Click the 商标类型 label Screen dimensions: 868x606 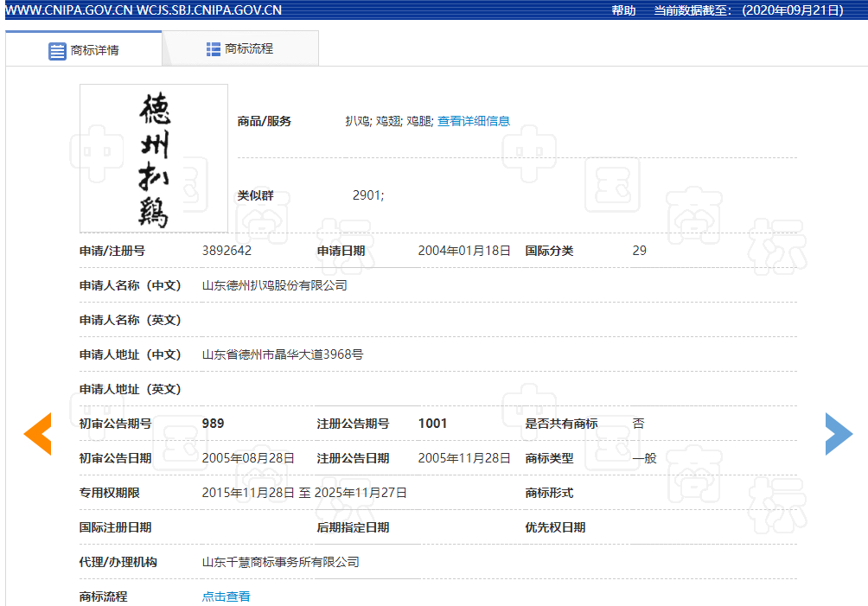549,458
